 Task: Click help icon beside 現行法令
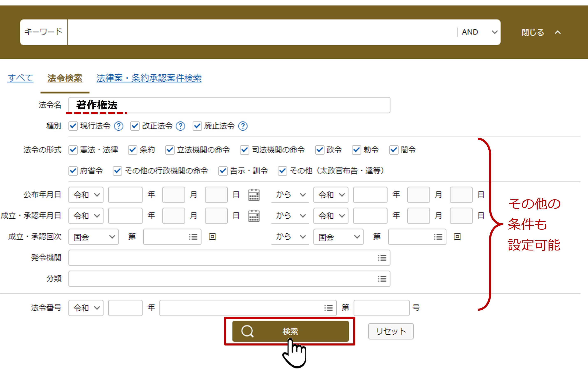pos(119,126)
